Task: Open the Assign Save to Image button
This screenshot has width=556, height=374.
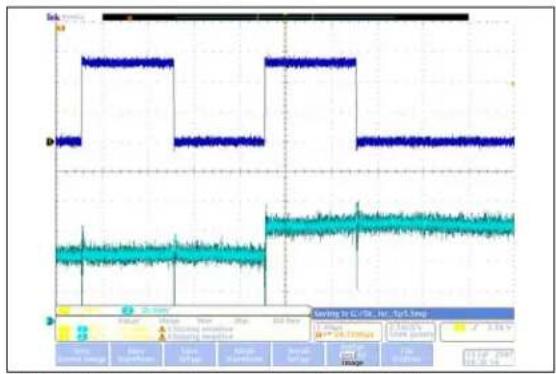Action: click(x=352, y=354)
